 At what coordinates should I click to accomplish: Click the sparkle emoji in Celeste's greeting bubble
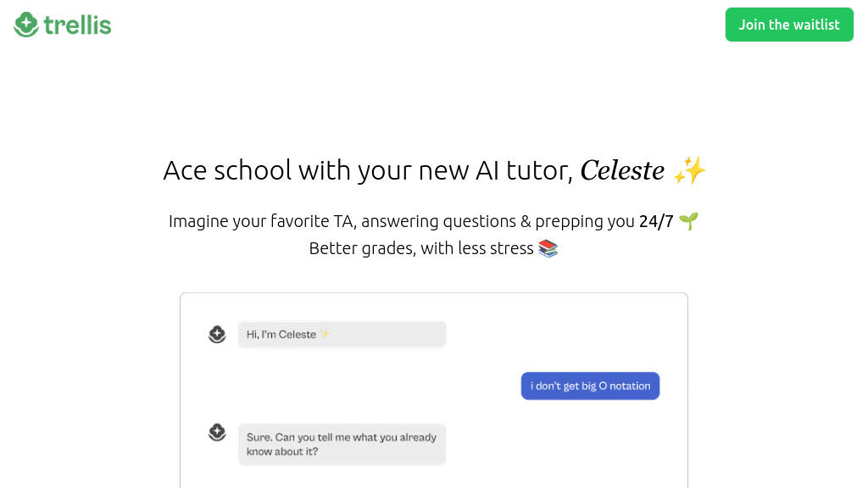[324, 333]
